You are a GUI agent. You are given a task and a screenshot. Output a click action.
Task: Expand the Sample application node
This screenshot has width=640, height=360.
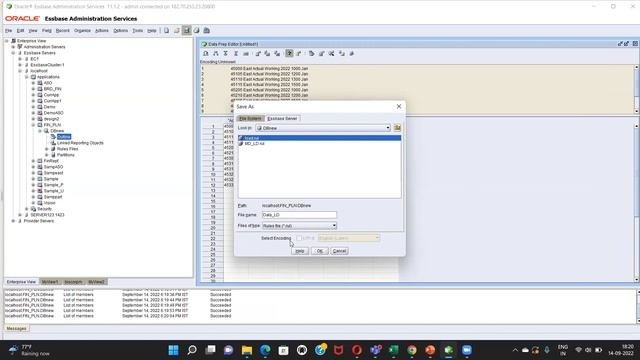tap(33, 179)
